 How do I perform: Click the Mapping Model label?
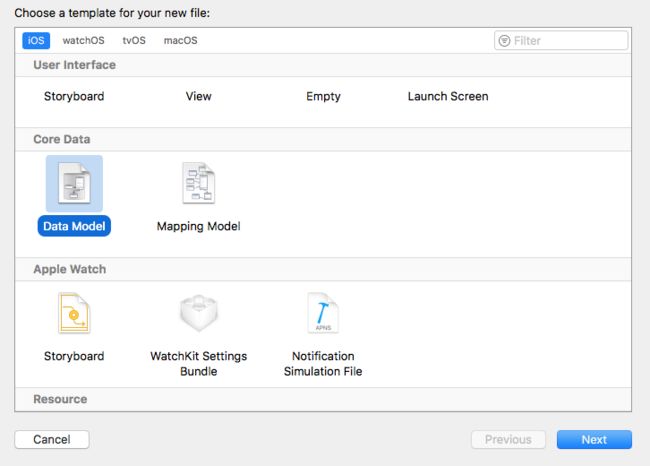(199, 226)
